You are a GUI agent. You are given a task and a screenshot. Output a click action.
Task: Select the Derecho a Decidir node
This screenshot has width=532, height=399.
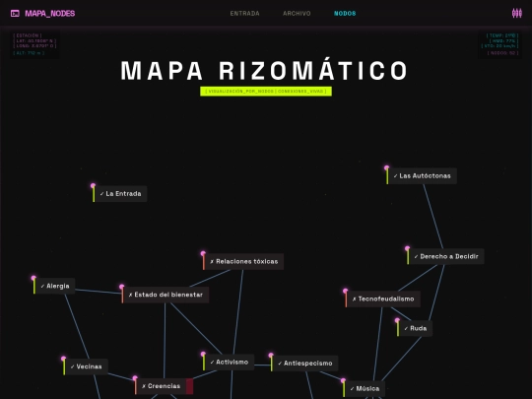(x=447, y=256)
